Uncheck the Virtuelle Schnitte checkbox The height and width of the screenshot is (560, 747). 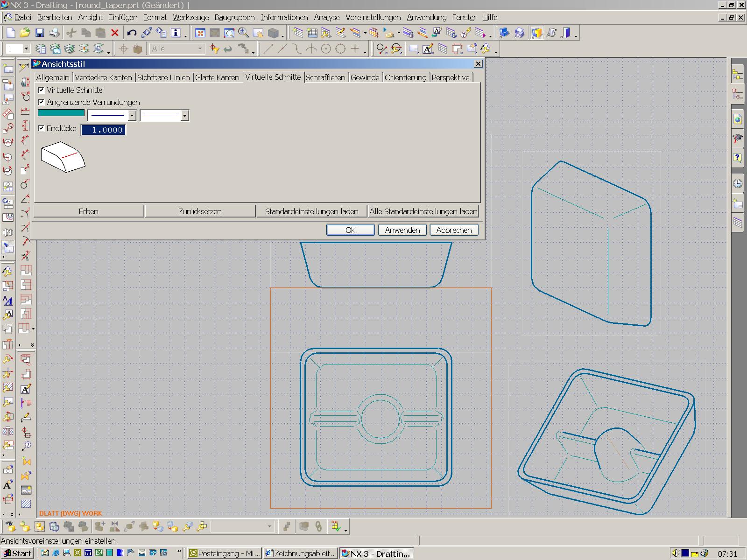pos(42,90)
